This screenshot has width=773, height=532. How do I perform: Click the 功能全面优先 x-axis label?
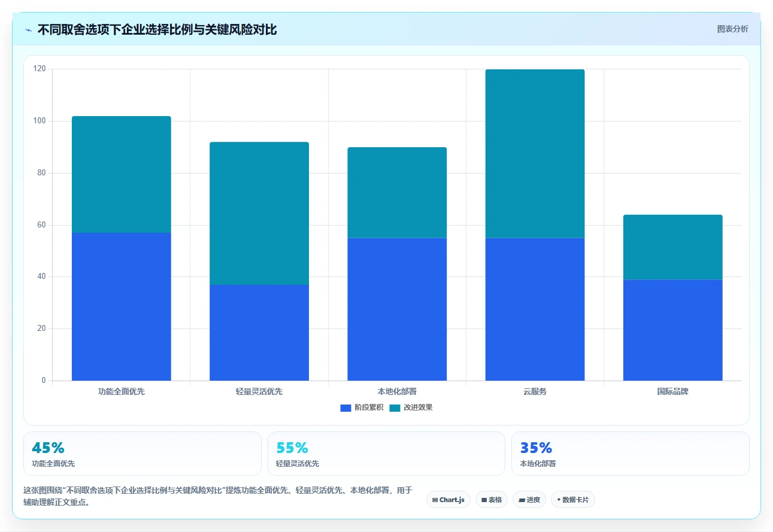point(122,392)
